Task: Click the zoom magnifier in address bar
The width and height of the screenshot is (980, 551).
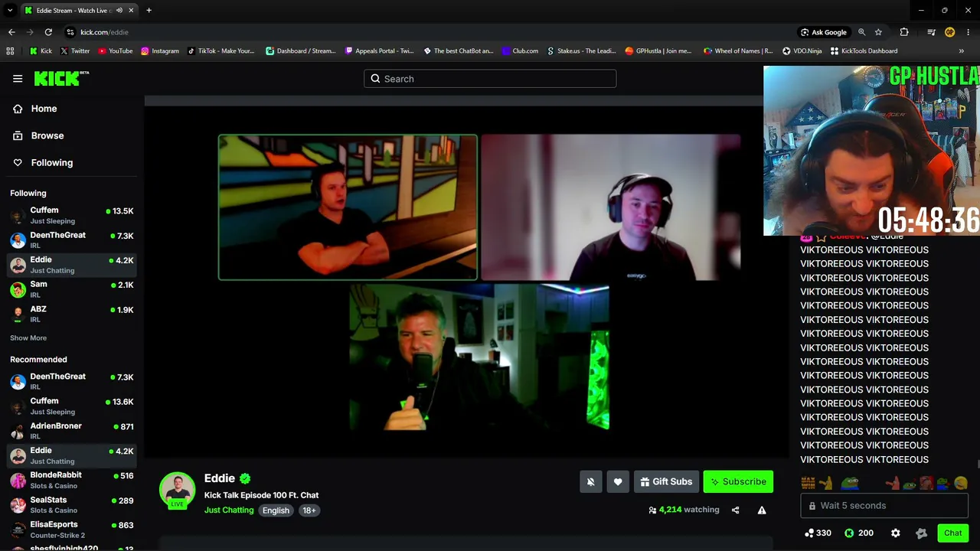Action: [861, 32]
